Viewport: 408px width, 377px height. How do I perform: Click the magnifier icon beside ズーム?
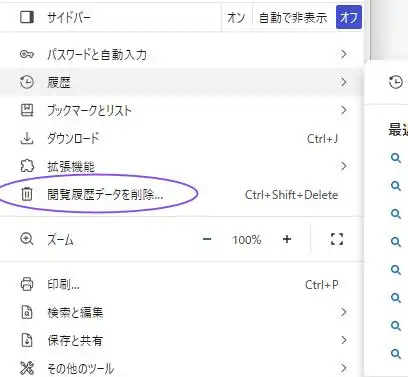point(27,239)
